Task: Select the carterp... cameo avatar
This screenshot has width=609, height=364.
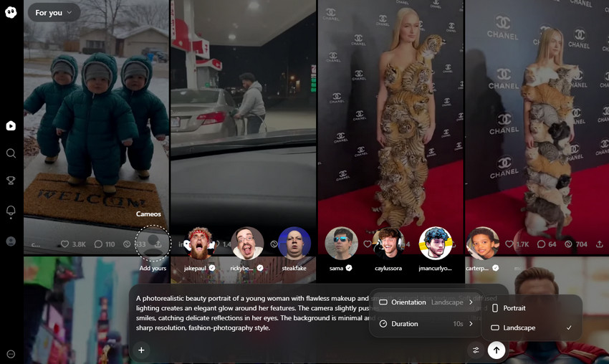Action: 482,243
